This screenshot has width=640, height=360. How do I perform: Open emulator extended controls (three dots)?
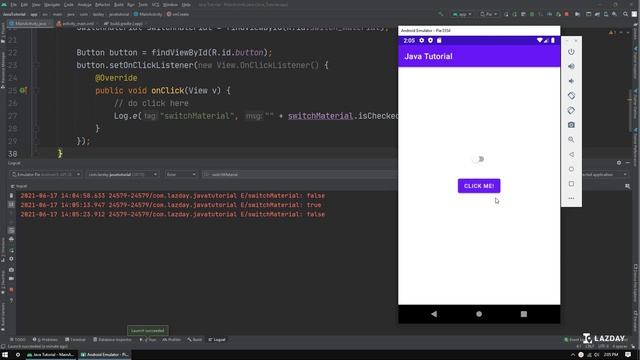[571, 198]
